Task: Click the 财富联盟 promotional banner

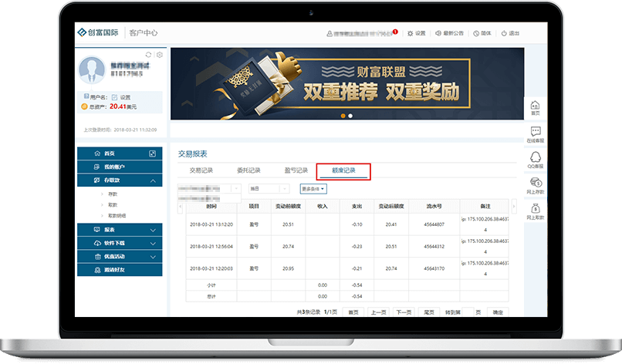Action: 347,83
